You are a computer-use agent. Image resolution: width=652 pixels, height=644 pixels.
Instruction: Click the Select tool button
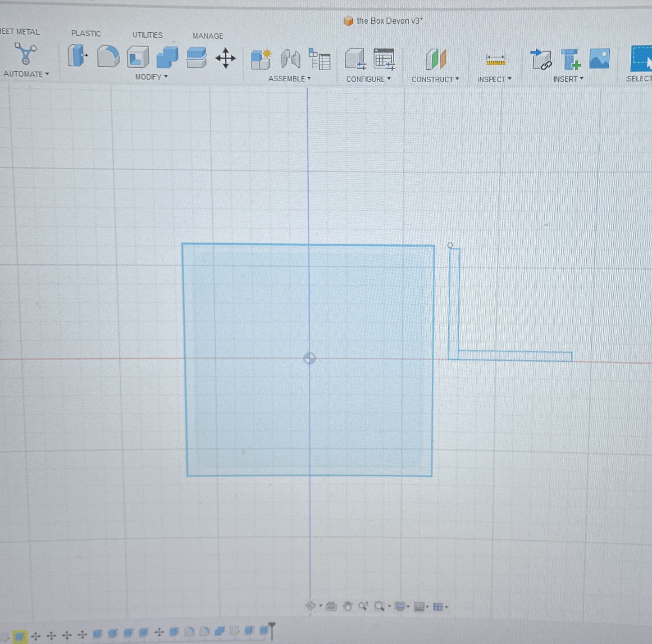641,59
